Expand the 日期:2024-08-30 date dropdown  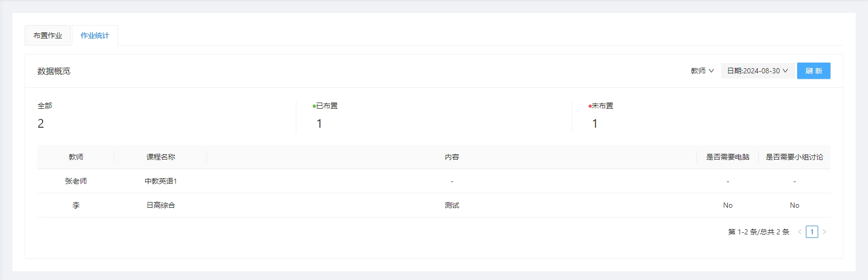pos(757,71)
